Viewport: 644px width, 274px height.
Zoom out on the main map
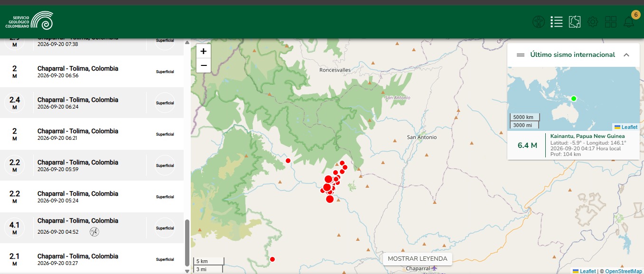(x=204, y=65)
